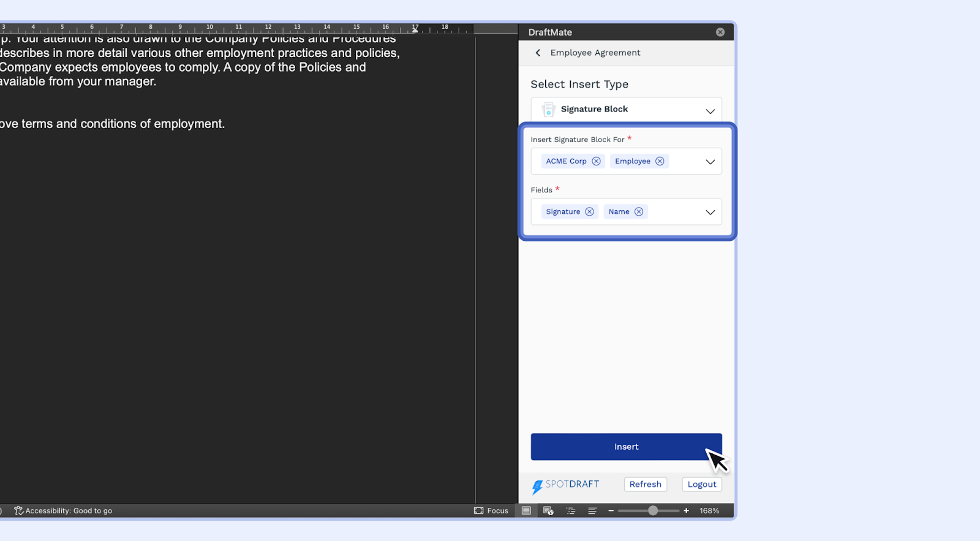Click the text 'available from your manager.'
This screenshot has height=541, width=980.
pyautogui.click(x=78, y=81)
